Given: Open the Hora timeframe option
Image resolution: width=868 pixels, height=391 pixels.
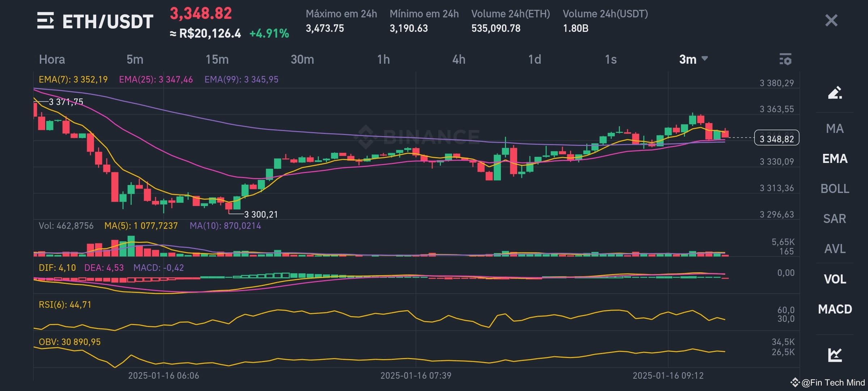Looking at the screenshot, I should [52, 59].
